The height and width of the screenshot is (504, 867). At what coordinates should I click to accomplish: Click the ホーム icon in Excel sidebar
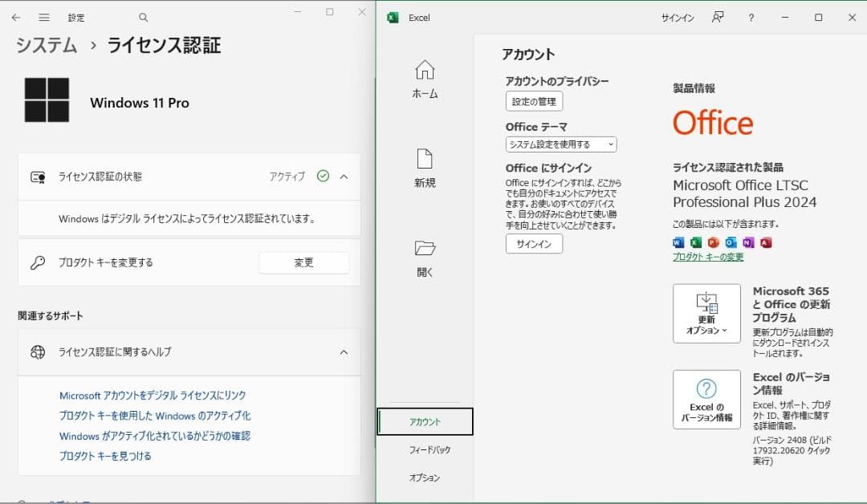425,75
